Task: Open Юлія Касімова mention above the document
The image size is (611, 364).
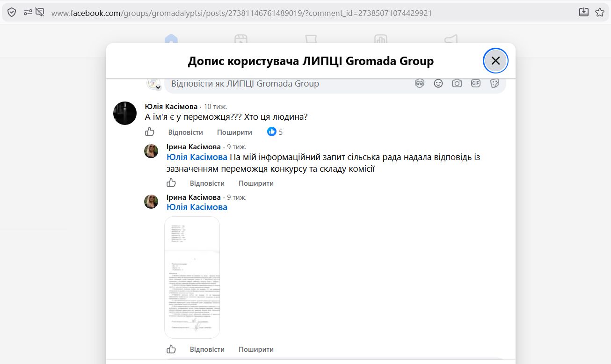Action: tap(197, 207)
